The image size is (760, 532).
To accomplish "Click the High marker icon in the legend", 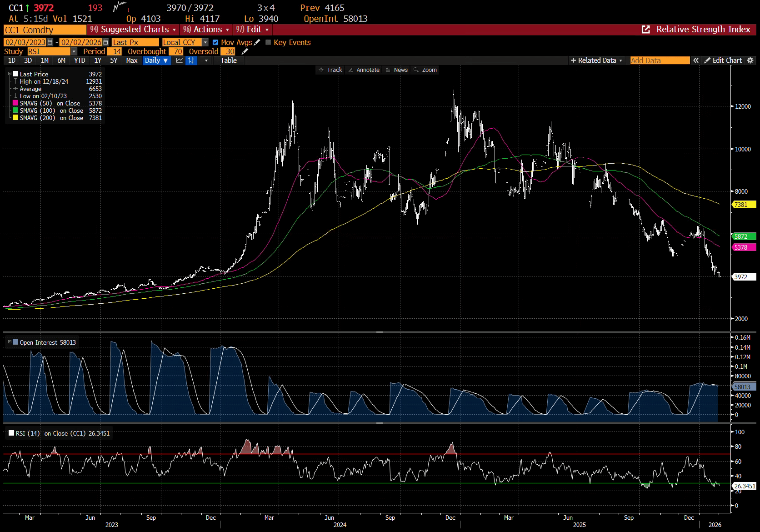I will click(15, 81).
